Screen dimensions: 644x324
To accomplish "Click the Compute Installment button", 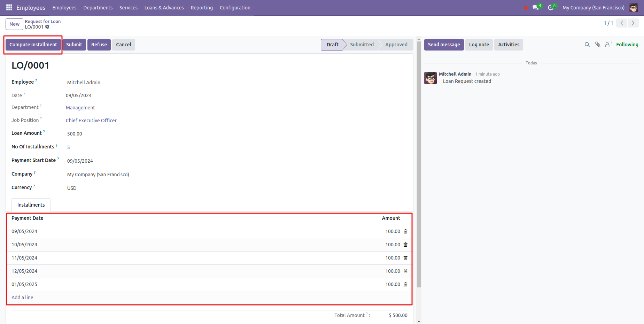I will pyautogui.click(x=33, y=45).
